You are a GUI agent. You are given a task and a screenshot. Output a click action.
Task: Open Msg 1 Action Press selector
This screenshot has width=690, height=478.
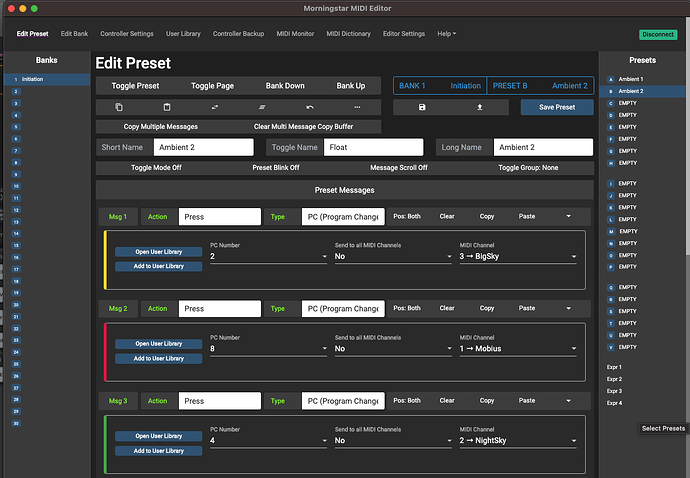tap(220, 217)
